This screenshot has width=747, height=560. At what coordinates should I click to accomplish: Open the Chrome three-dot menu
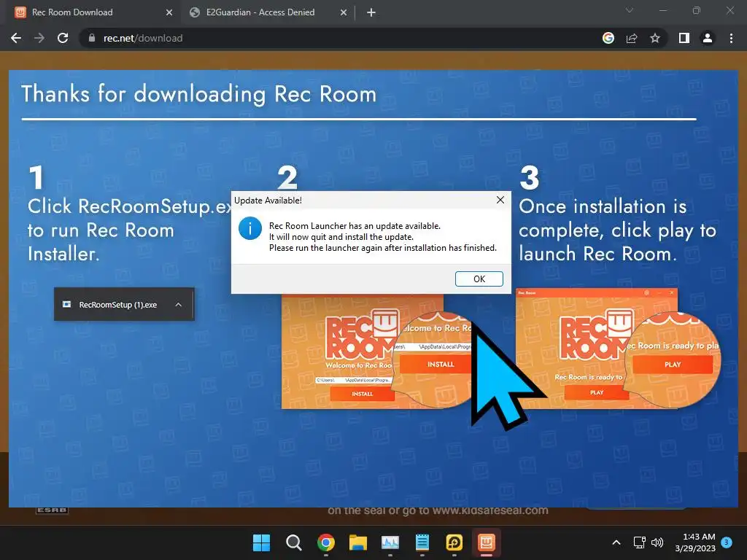tap(731, 38)
